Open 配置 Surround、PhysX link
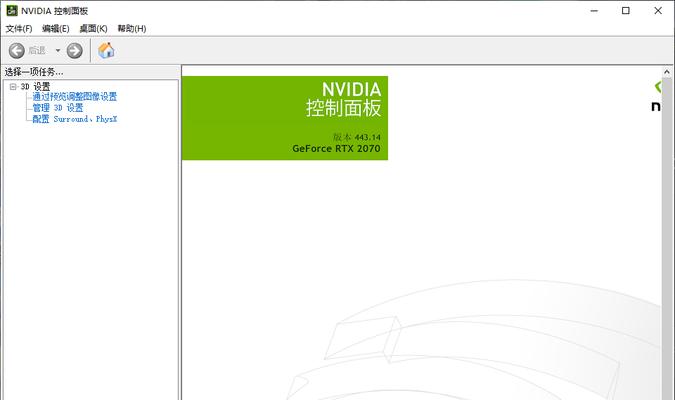675x400 pixels. coord(74,119)
